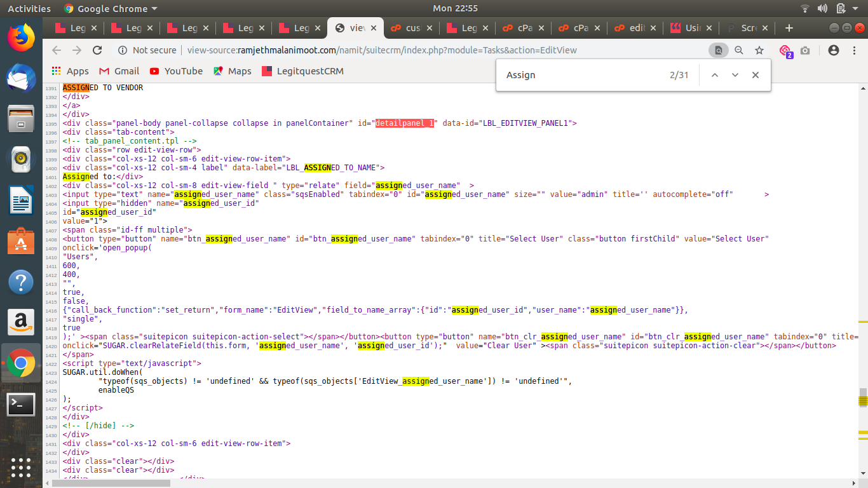Click the camera extension icon
The height and width of the screenshot is (488, 868).
[x=805, y=50]
